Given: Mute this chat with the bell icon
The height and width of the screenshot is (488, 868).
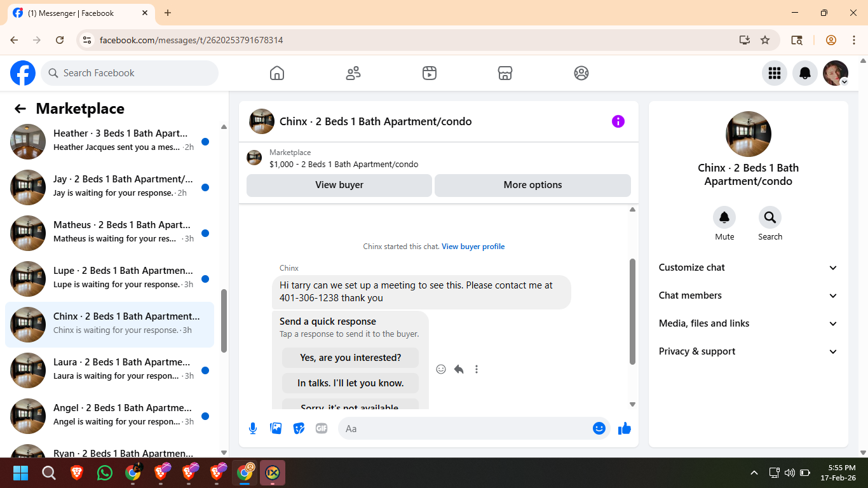Looking at the screenshot, I should 724,217.
